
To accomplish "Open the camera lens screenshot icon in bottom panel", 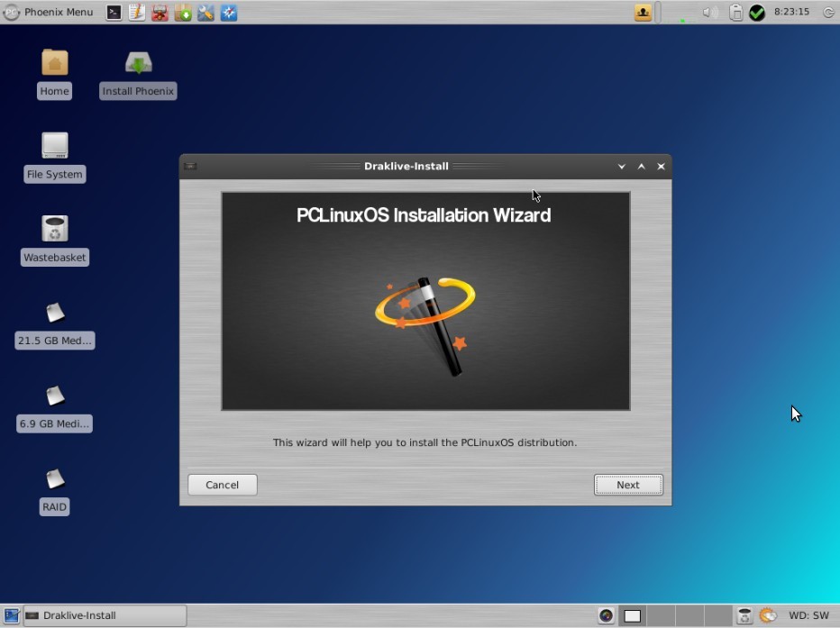I will pyautogui.click(x=606, y=615).
